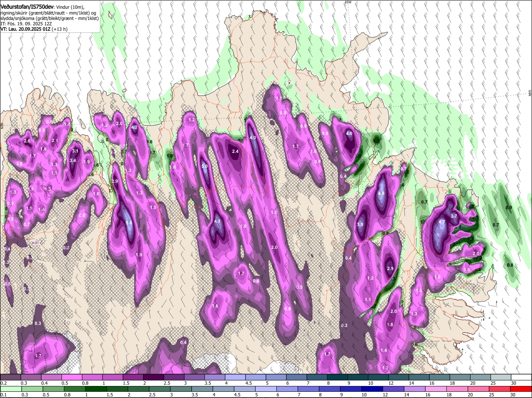Click the 'VT: Lau. 20.09.2025 01Z (+13 h)' line

click(x=34, y=29)
